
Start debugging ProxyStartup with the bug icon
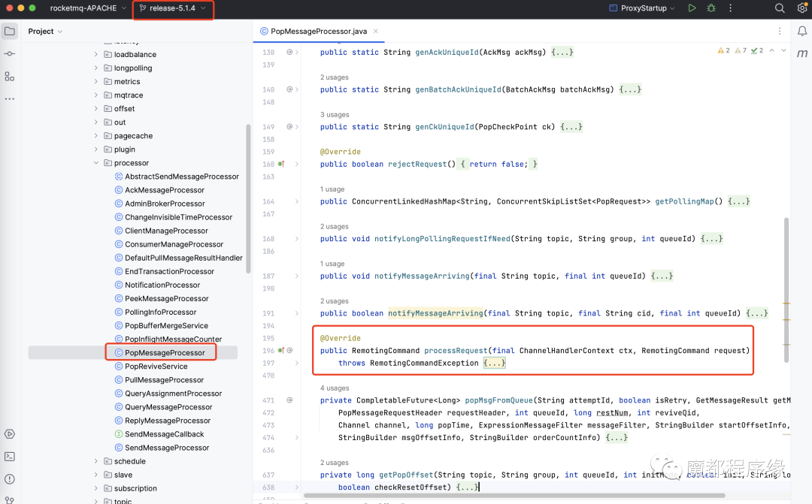[x=711, y=8]
